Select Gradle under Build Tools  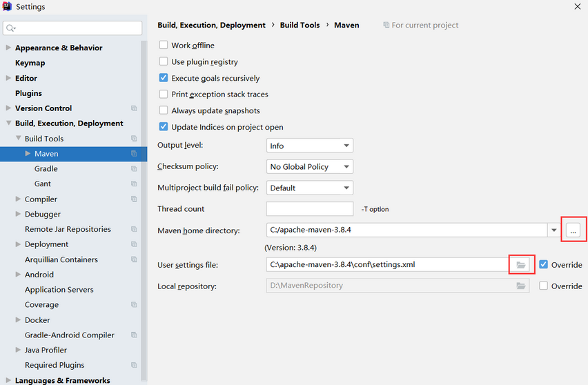point(46,168)
